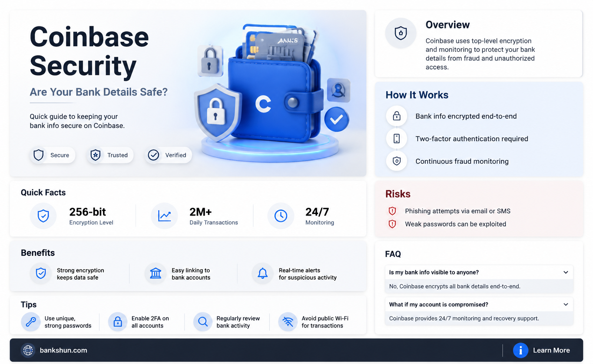Click 'Two-factor authentication required' text
The width and height of the screenshot is (593, 364).
pos(472,139)
